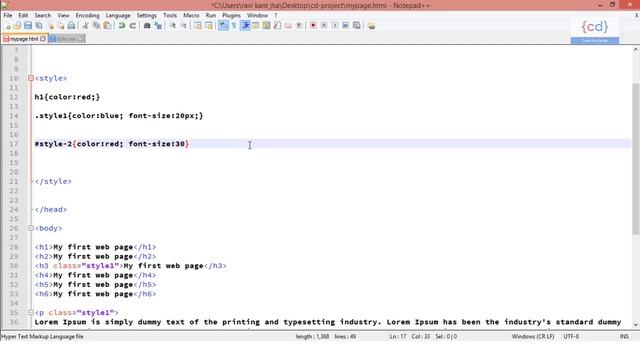Image resolution: width=640 pixels, height=360 pixels.
Task: Toggle Show All Characters paragraph icon
Action: (234, 26)
